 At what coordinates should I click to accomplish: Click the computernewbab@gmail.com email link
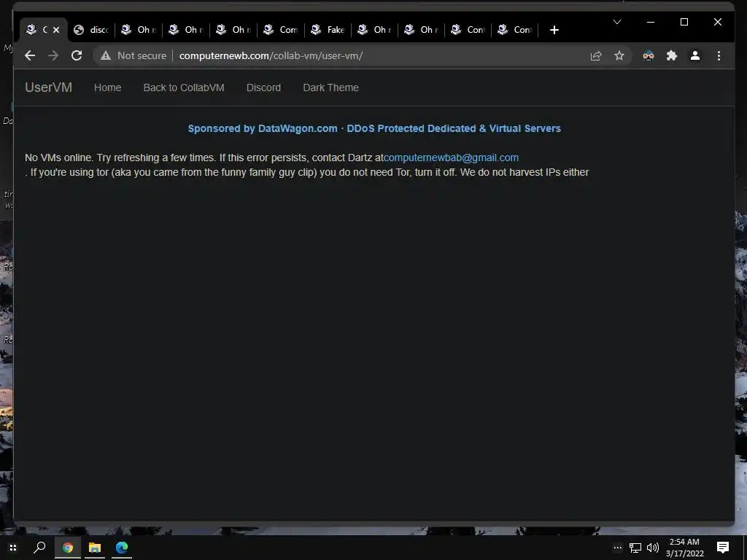(x=451, y=157)
